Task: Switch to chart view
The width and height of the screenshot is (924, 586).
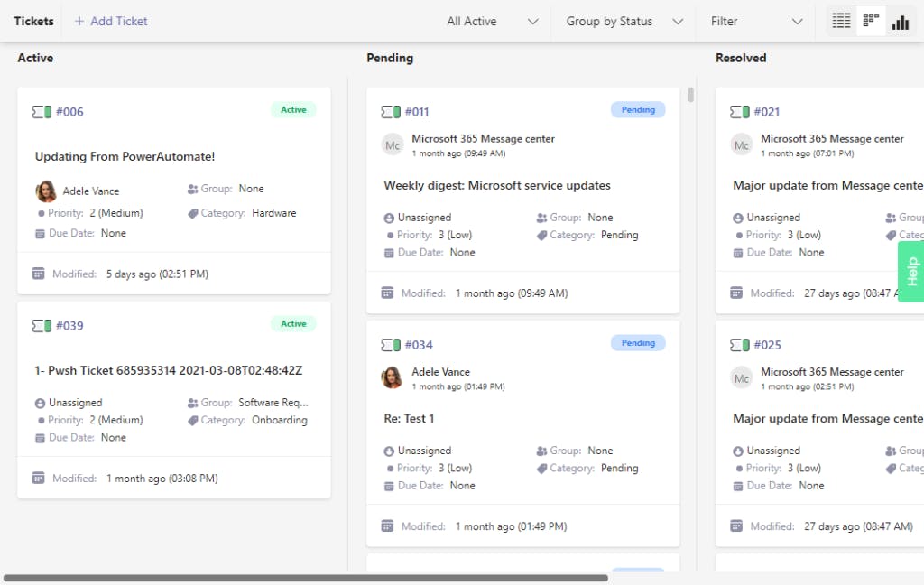Action: point(900,22)
